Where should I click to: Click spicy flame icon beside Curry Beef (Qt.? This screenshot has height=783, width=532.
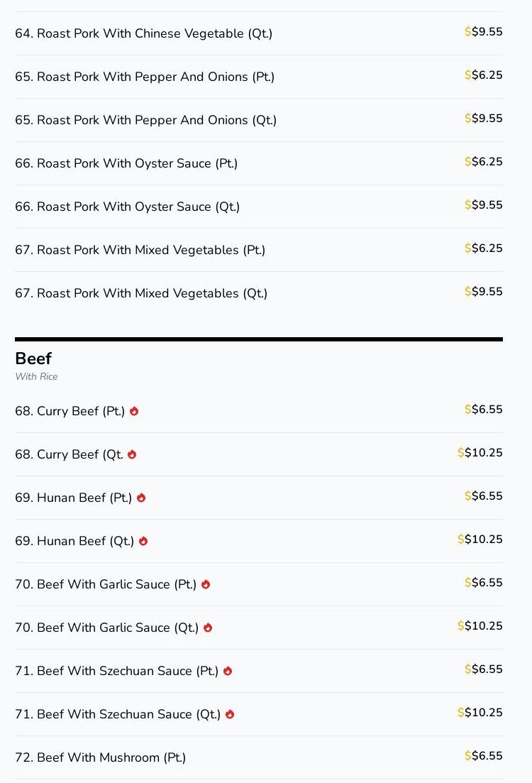tap(132, 454)
